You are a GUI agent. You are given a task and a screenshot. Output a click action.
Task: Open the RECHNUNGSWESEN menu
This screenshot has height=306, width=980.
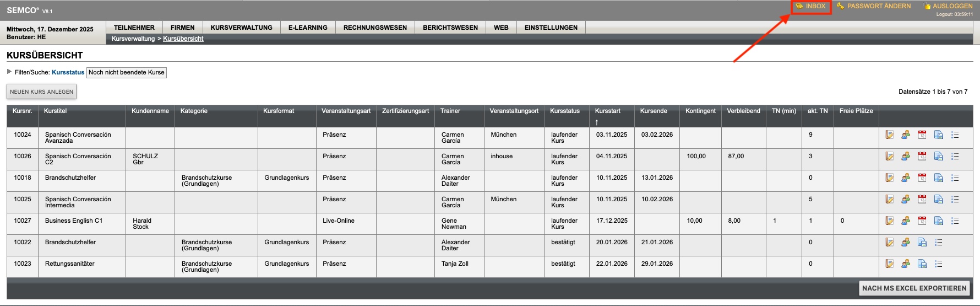tap(375, 28)
